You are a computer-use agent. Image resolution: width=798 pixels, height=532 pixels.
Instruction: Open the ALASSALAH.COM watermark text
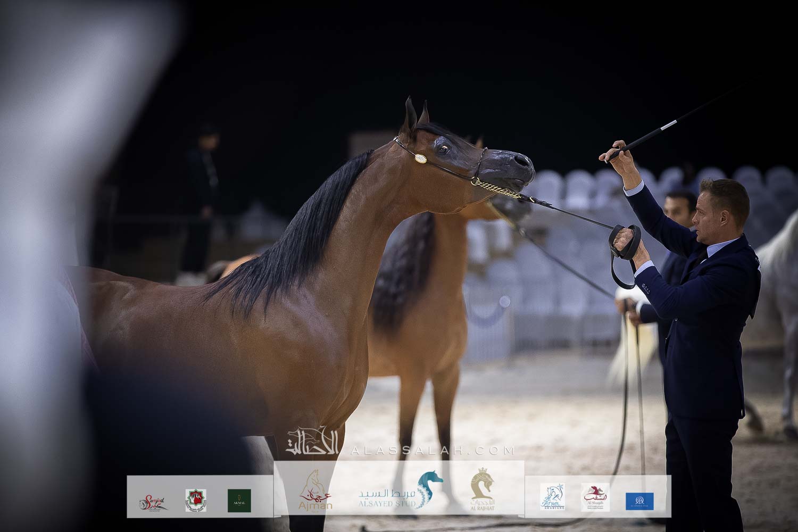tap(432, 451)
